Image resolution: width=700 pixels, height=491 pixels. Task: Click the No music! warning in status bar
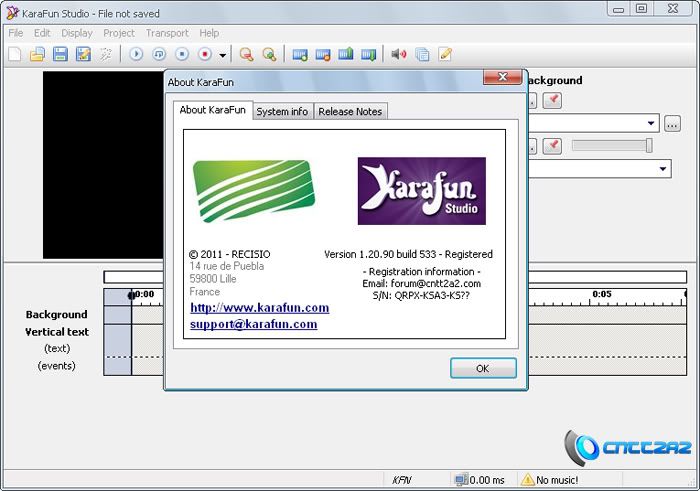coord(550,480)
